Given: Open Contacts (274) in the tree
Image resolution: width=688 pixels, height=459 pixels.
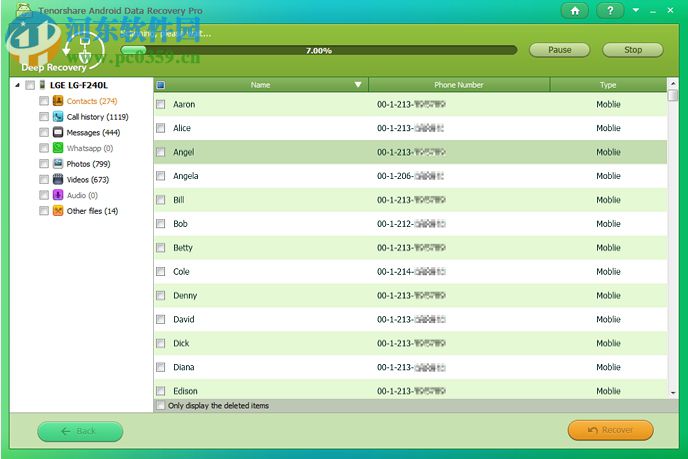Looking at the screenshot, I should coord(92,101).
